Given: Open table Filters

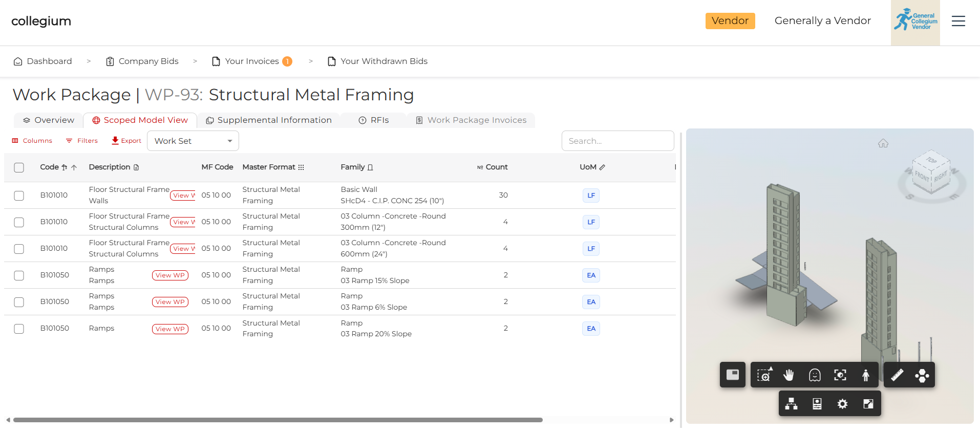Looking at the screenshot, I should click(x=82, y=141).
